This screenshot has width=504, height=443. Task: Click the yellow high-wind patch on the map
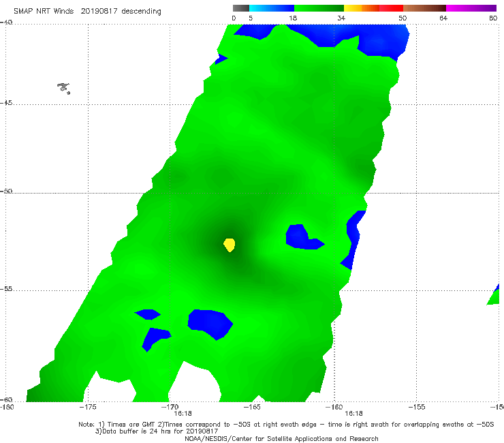(230, 245)
